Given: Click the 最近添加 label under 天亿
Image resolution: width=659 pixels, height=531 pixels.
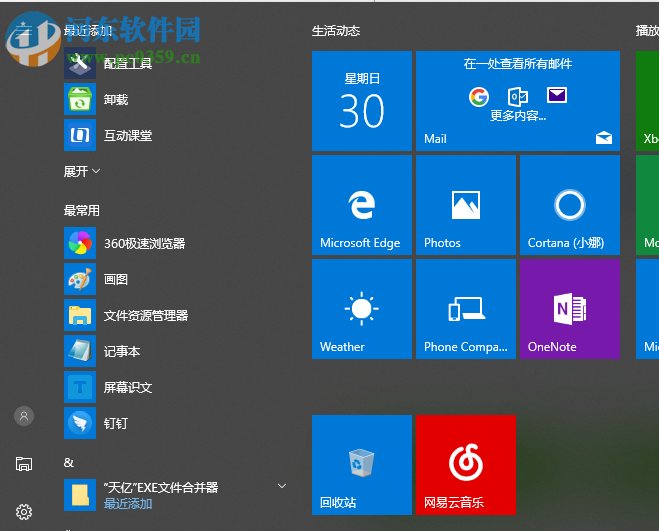Looking at the screenshot, I should [x=128, y=503].
